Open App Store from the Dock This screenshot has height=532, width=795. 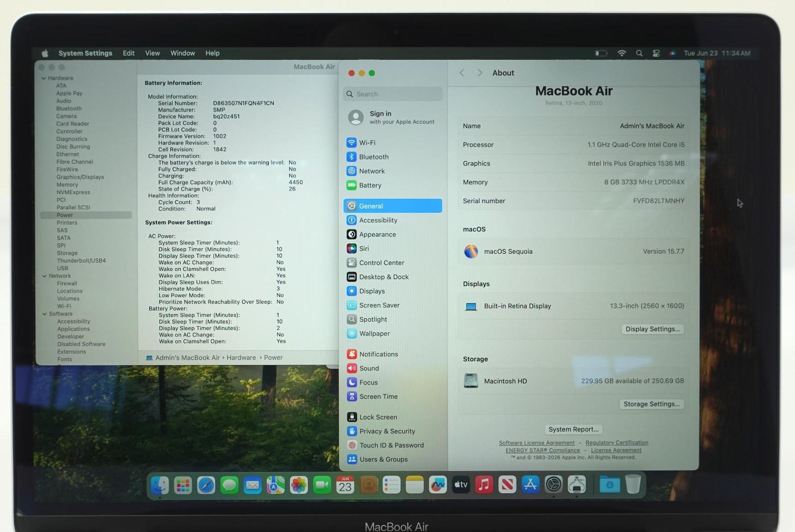coord(530,485)
